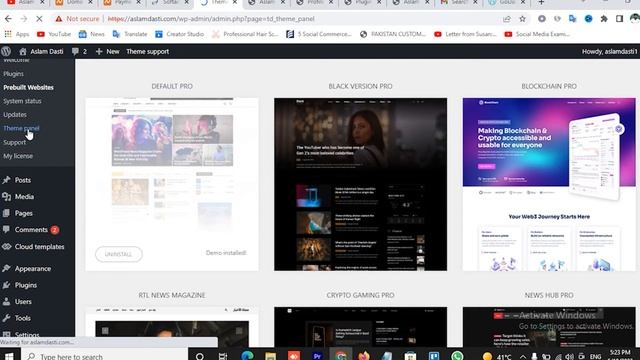This screenshot has width=640, height=360.
Task: Open the Howdy, aslamdasti1 account menu
Action: pyautogui.click(x=609, y=51)
